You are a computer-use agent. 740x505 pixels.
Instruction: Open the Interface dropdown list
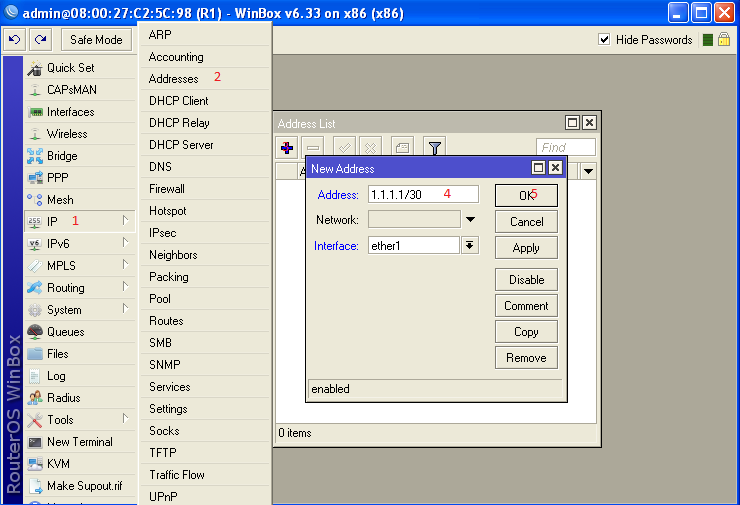coord(470,245)
